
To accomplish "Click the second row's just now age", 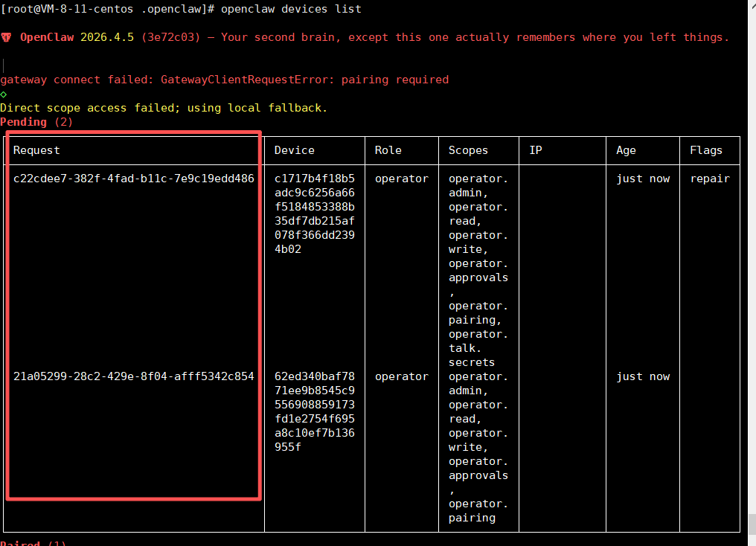I will (x=642, y=376).
